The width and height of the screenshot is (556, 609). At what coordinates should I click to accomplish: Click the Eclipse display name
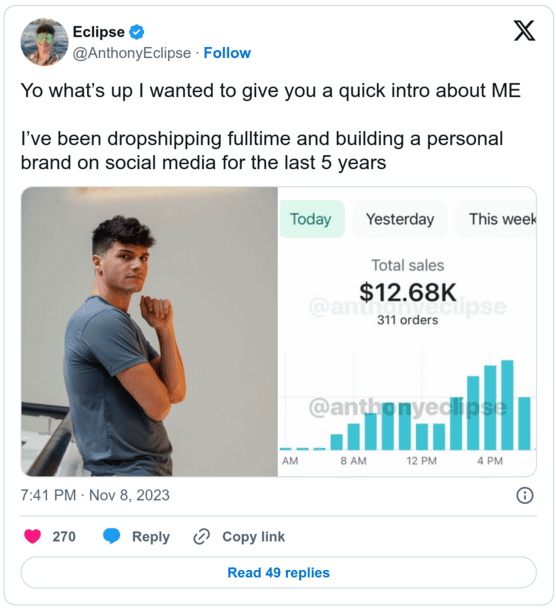[99, 32]
